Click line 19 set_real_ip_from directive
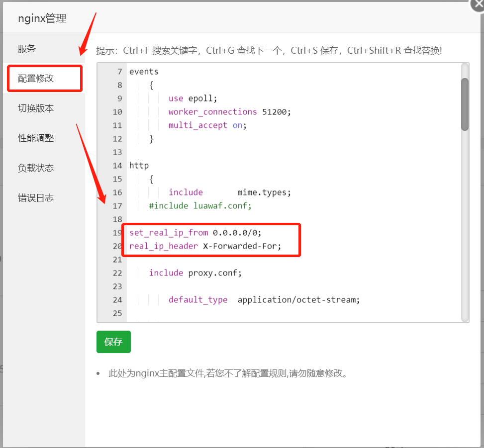The width and height of the screenshot is (484, 448). coord(195,233)
